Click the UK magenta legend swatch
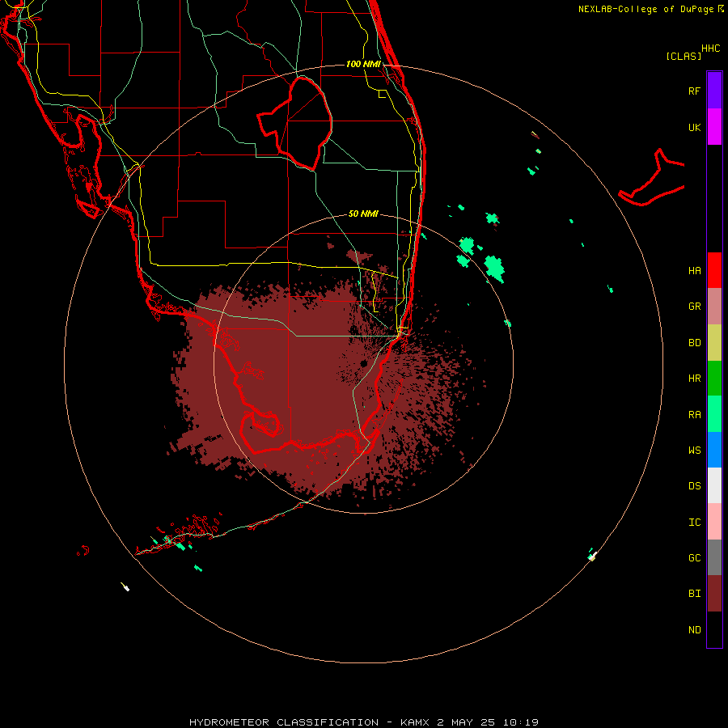Screen dimensions: 728x728 coord(714,127)
